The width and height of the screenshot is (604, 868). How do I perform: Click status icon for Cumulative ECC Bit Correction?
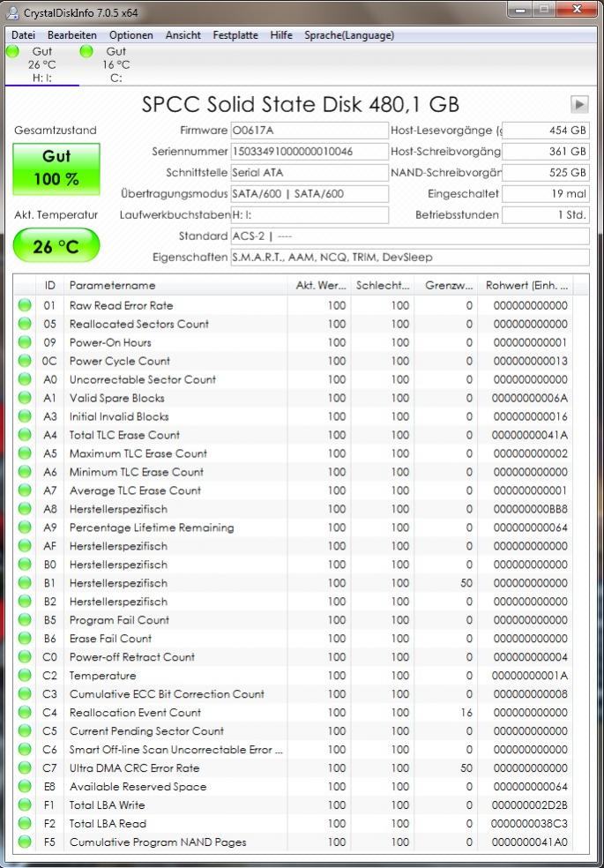pos(25,694)
